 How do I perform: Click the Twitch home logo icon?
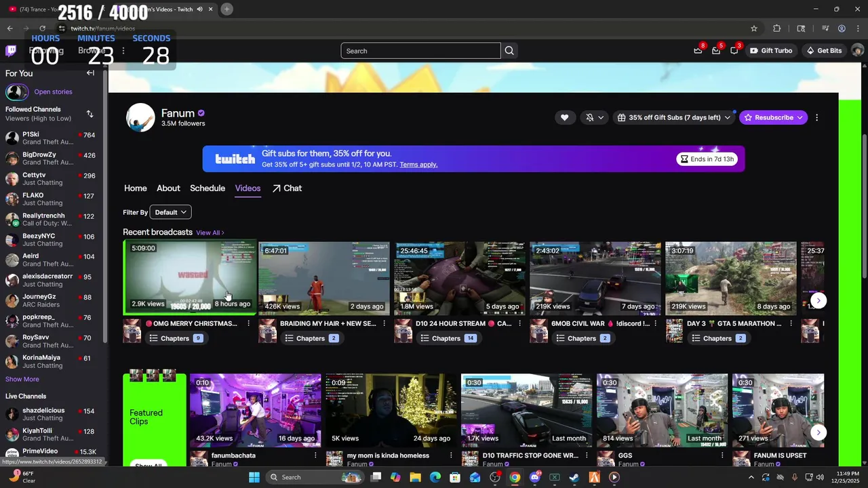tap(11, 51)
